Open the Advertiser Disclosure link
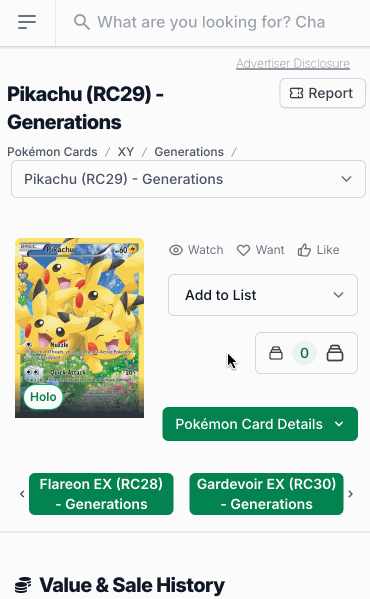 tap(293, 63)
